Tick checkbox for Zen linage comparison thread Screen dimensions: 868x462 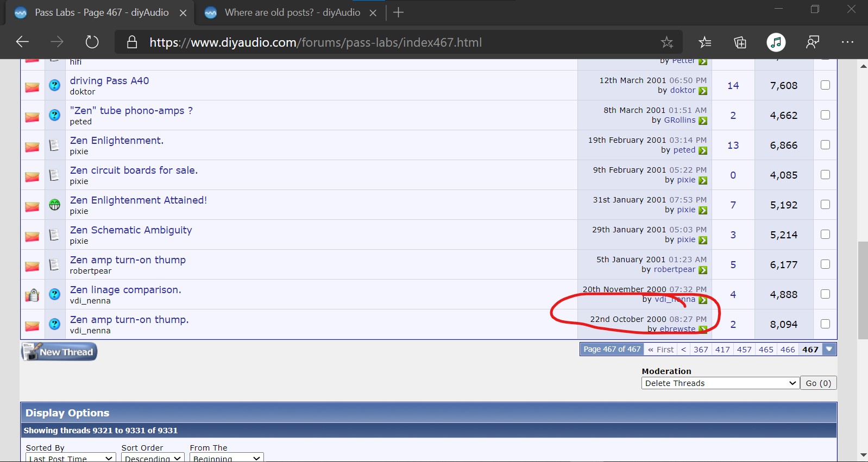[825, 294]
